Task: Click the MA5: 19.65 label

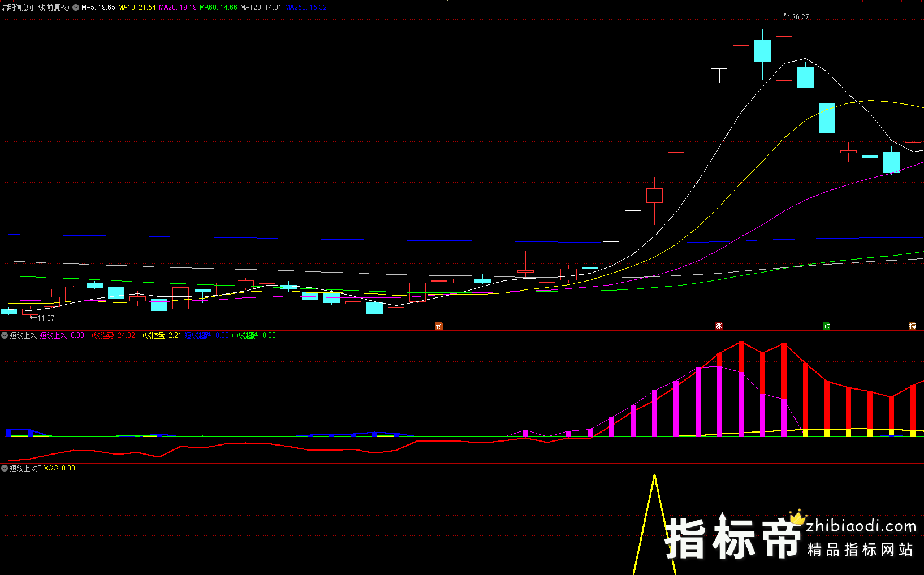Action: tap(98, 7)
